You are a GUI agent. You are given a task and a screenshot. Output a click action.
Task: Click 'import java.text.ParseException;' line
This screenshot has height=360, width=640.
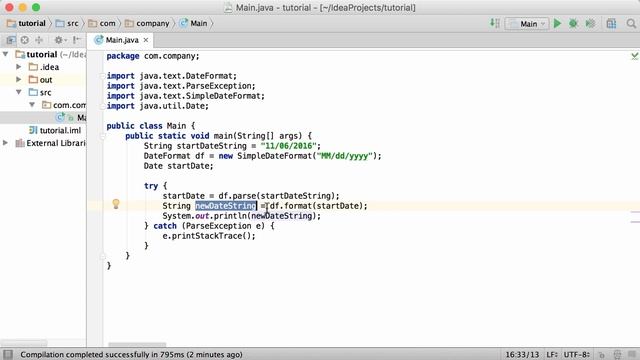click(181, 86)
